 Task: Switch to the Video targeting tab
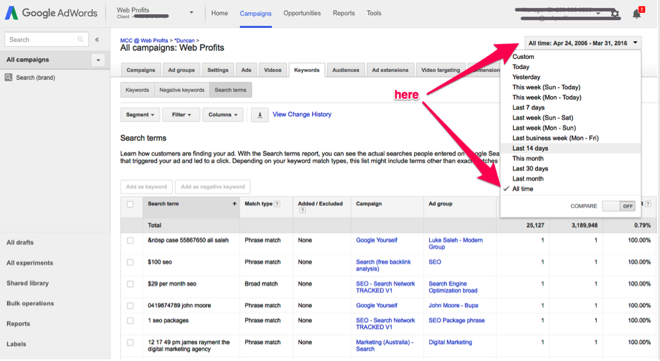(440, 70)
